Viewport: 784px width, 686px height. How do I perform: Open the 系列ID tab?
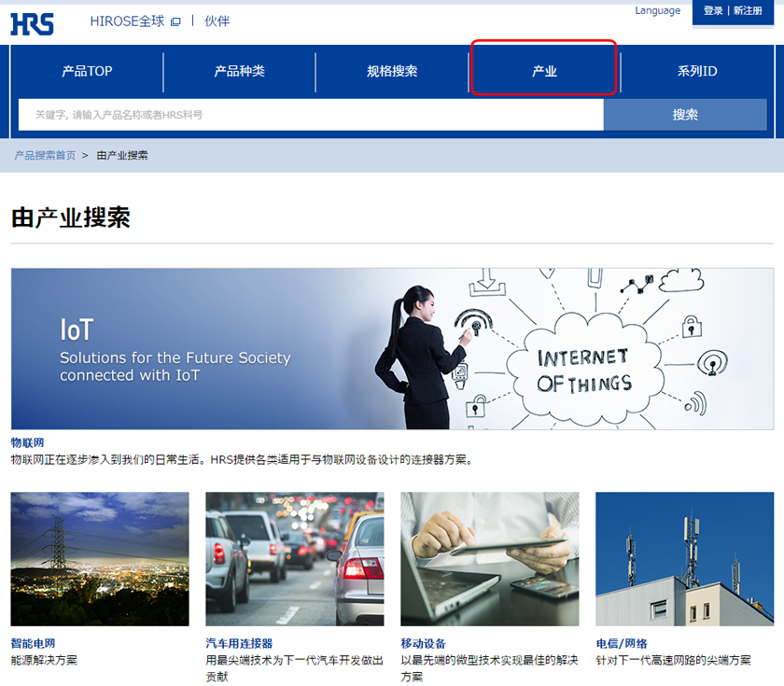697,71
